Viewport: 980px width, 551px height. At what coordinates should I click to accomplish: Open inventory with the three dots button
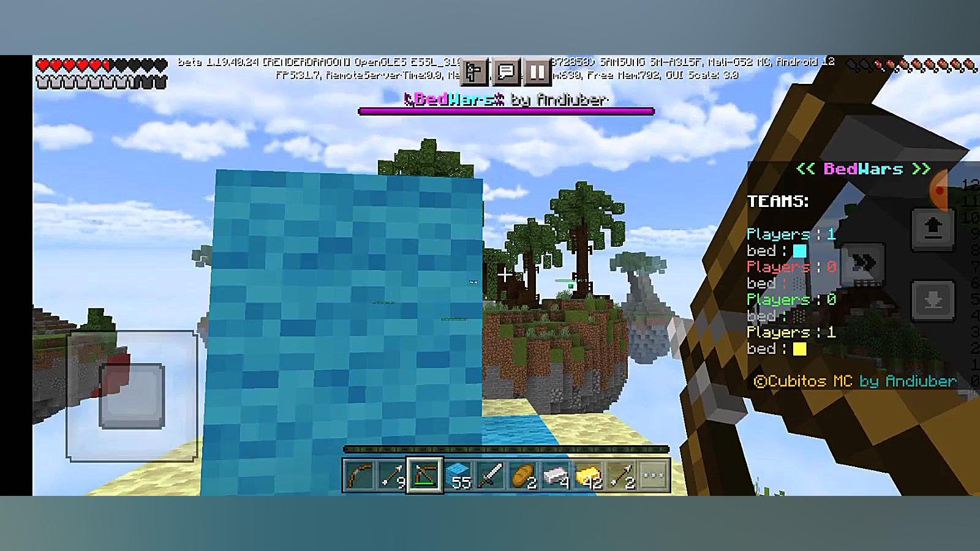[x=654, y=476]
